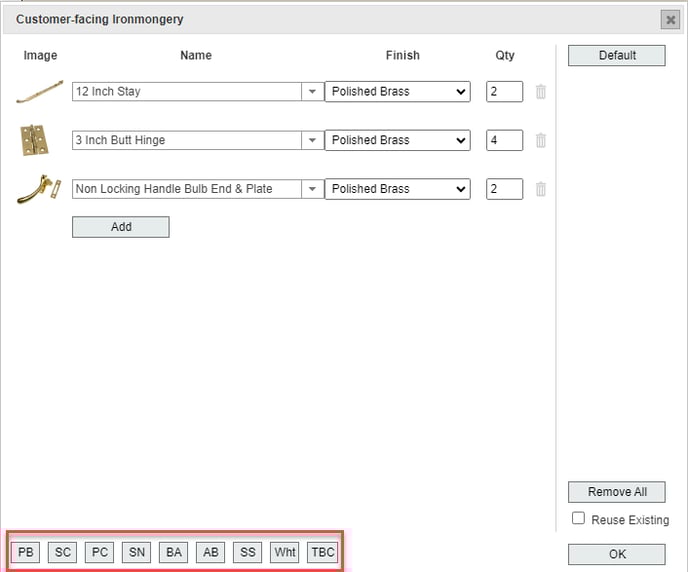Delete the 12 Inch Stay row

[541, 92]
